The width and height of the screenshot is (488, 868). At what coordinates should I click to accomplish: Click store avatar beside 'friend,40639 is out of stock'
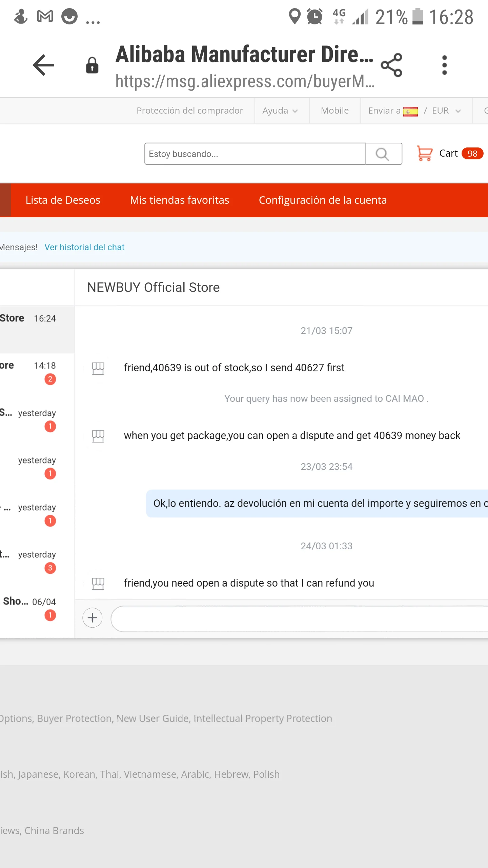click(98, 368)
